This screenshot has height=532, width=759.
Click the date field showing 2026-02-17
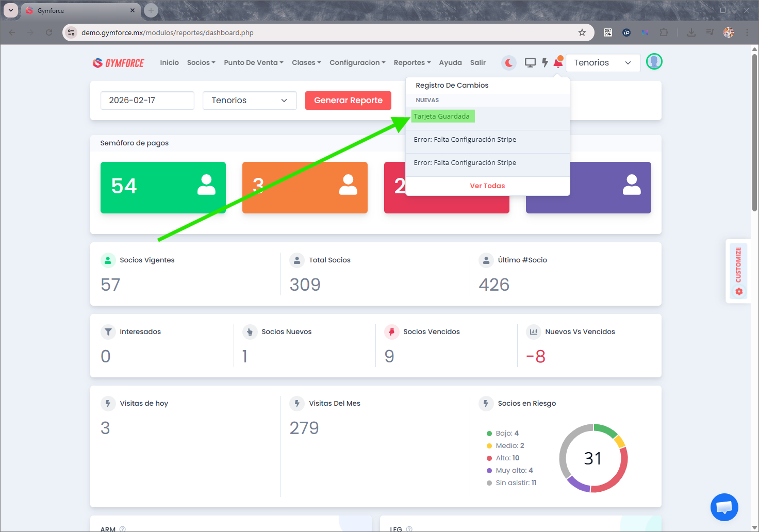[x=147, y=101]
